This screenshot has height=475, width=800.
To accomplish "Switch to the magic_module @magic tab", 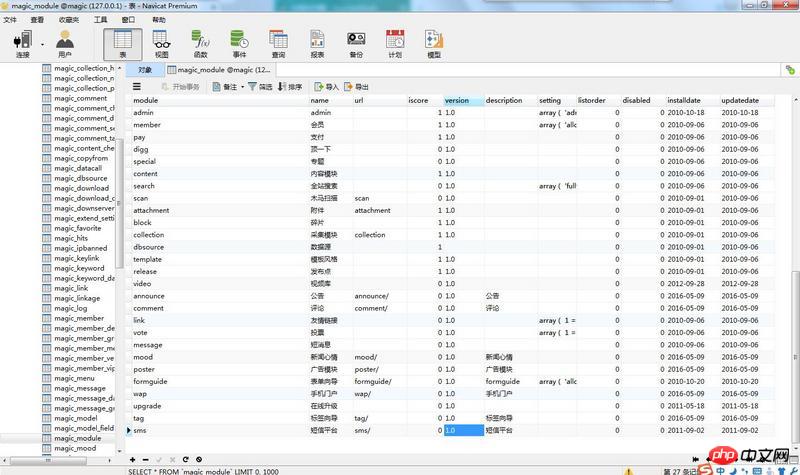I will click(219, 70).
